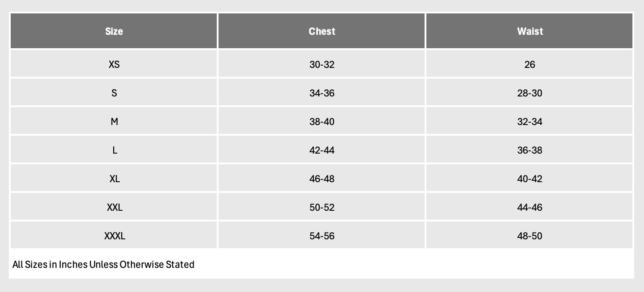Click the "All Sizes in Inches" note
This screenshot has height=292, width=644.
(103, 264)
